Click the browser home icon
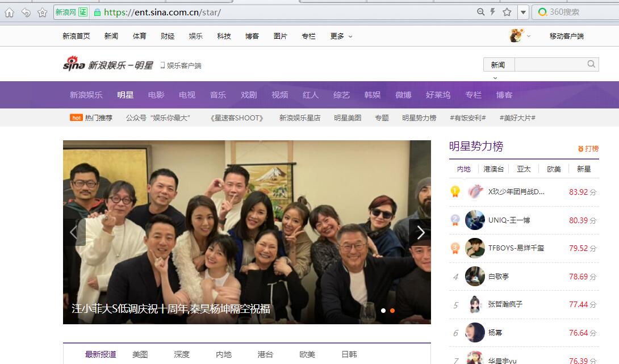 pos(9,12)
